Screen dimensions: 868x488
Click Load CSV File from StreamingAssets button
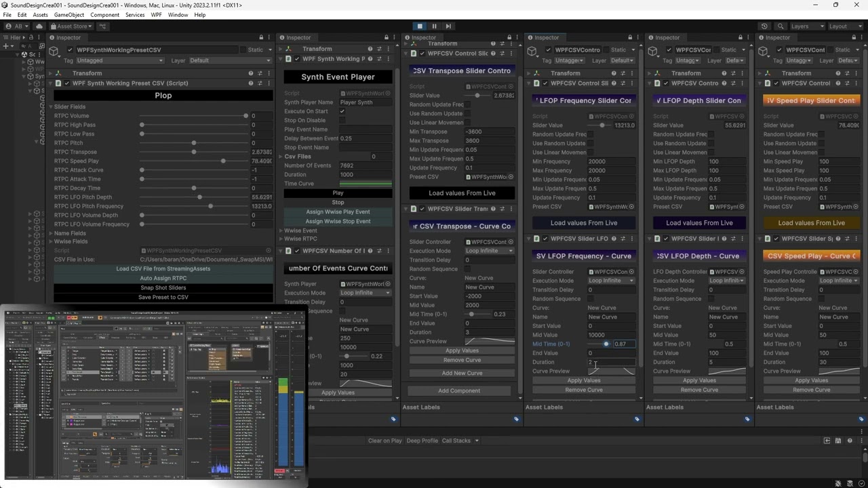[163, 269]
